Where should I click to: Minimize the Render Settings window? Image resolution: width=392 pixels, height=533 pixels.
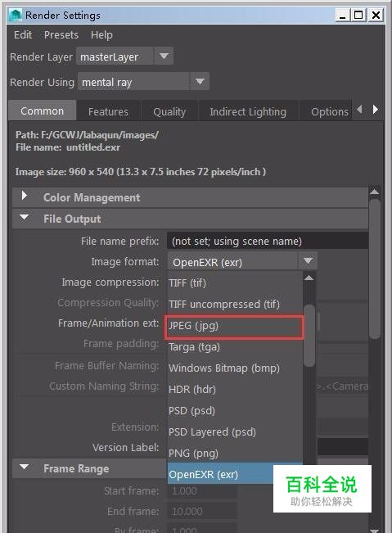click(x=342, y=16)
